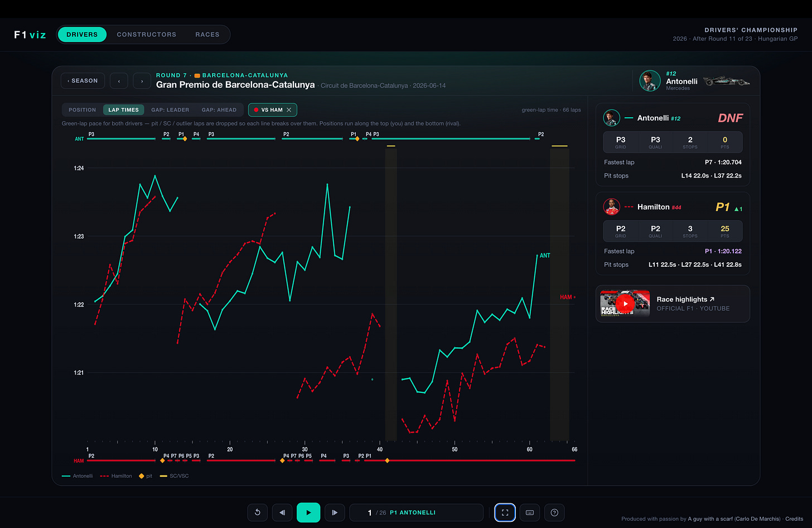Screen dimensions: 812x528
Task: Click Hamilton's 3 STOPS stat
Action: click(x=690, y=231)
